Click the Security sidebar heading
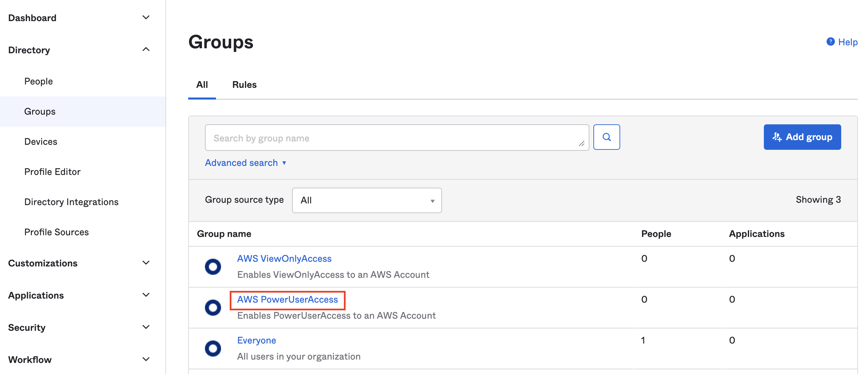Image resolution: width=868 pixels, height=374 pixels. coord(26,327)
